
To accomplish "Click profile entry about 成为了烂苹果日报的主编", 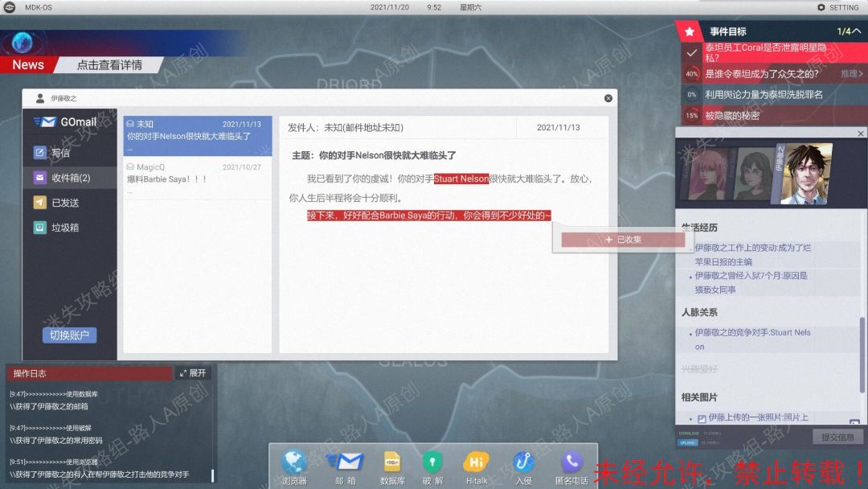I will 753,255.
